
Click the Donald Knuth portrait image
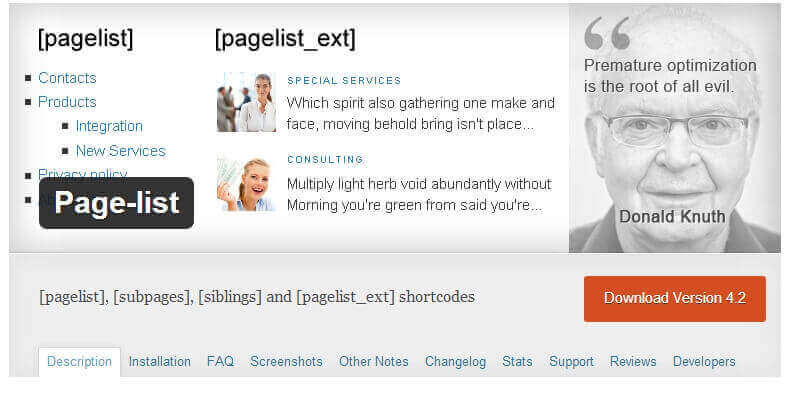[674, 140]
